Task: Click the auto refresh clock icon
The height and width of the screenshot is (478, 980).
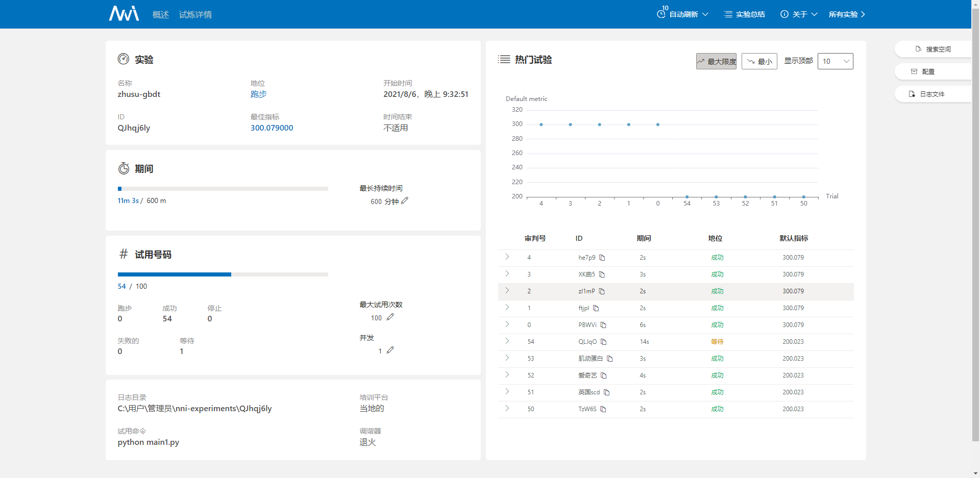Action: pyautogui.click(x=661, y=14)
